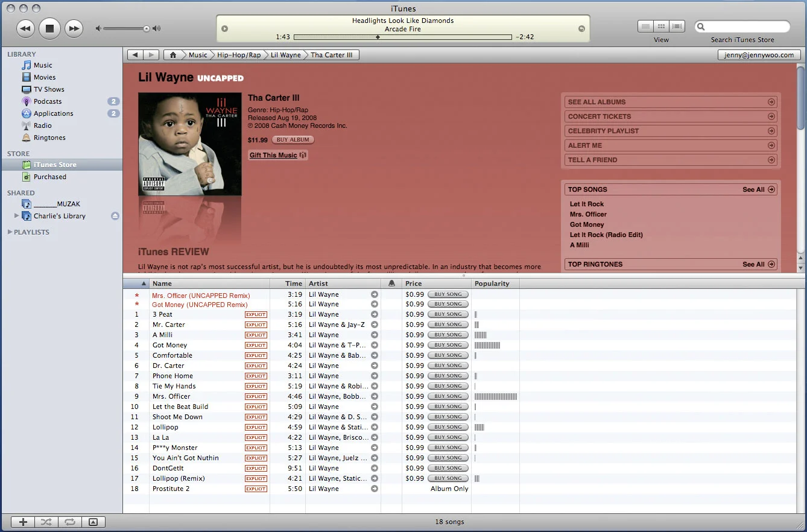Sort by the Time column header

tap(288, 283)
